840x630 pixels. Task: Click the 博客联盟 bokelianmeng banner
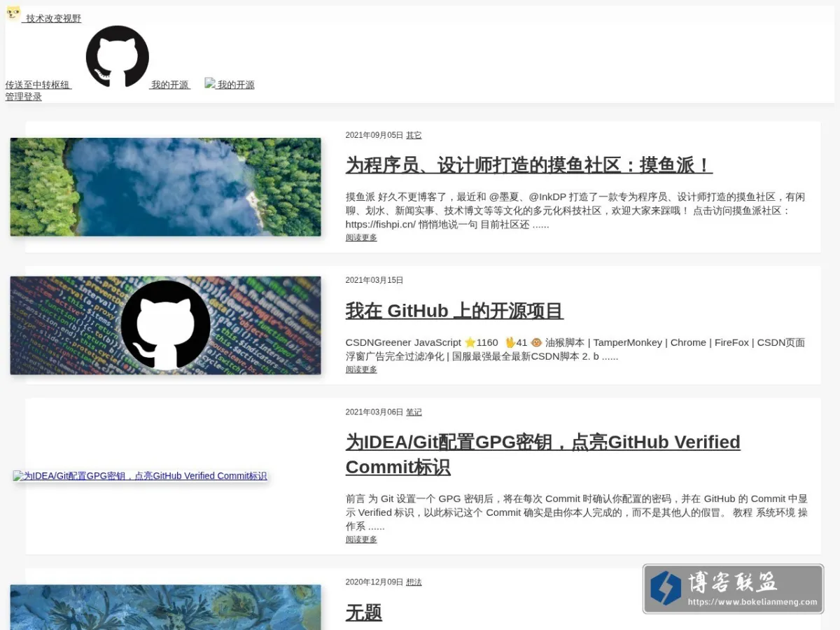click(x=733, y=589)
